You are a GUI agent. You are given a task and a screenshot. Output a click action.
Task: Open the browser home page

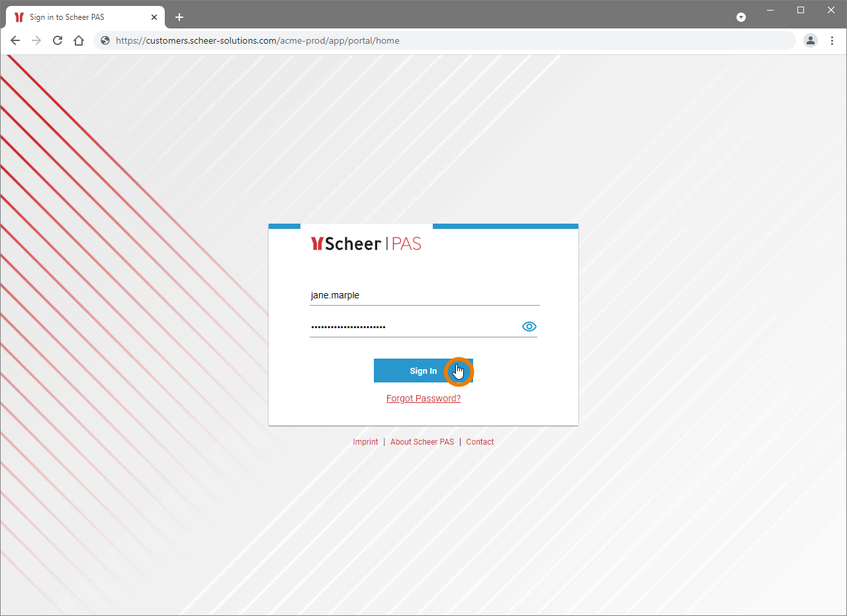[x=79, y=40]
